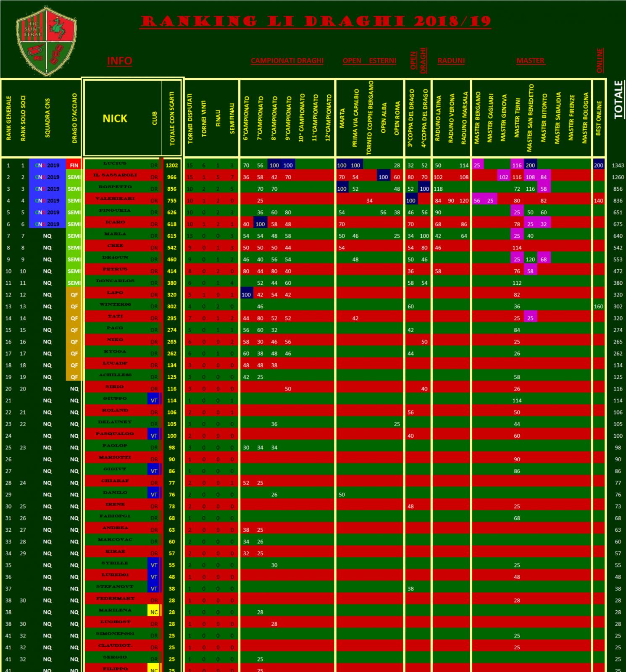Click player name STEFANOVT
The width and height of the screenshot is (626, 672).
(115, 587)
